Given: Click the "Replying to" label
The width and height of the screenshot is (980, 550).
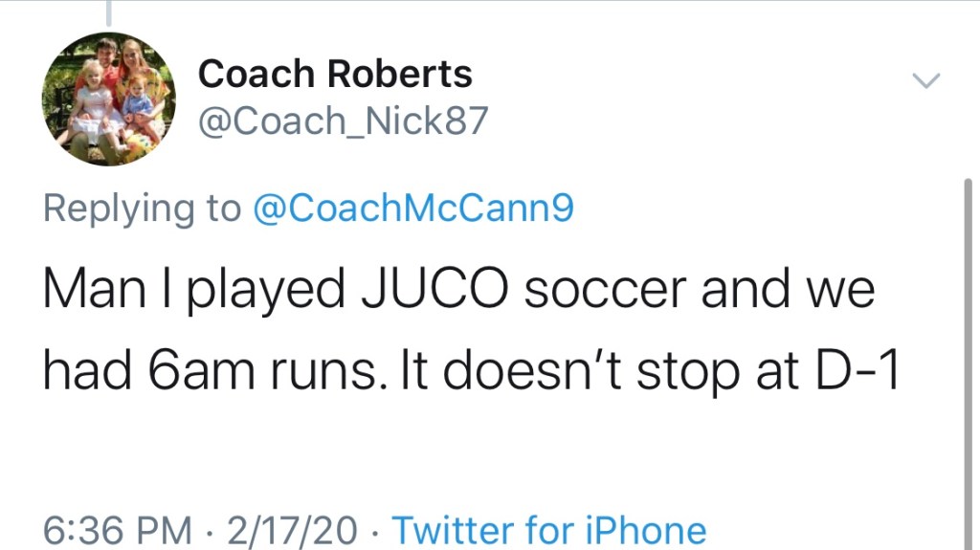Looking at the screenshot, I should point(142,209).
